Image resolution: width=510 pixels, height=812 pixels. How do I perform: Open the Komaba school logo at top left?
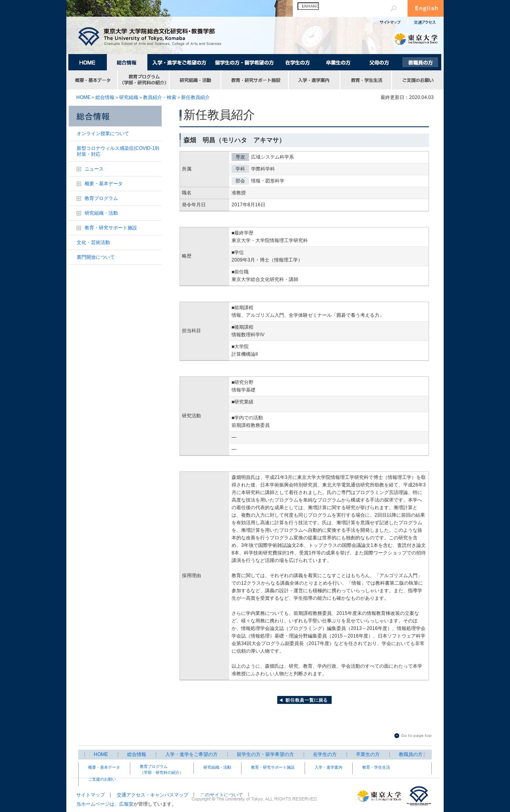pos(150,37)
